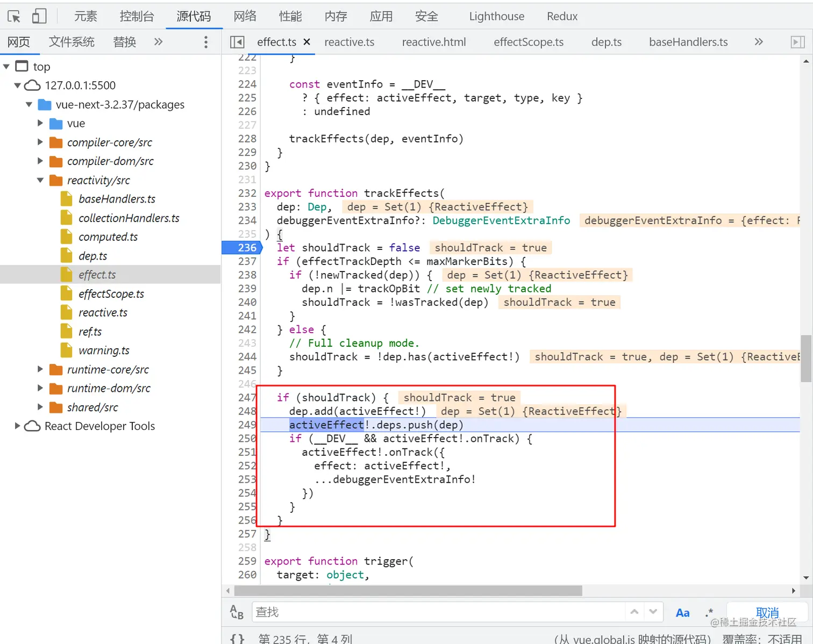The width and height of the screenshot is (813, 644).
Task: Open dep.ts in file tree
Action: coord(92,256)
